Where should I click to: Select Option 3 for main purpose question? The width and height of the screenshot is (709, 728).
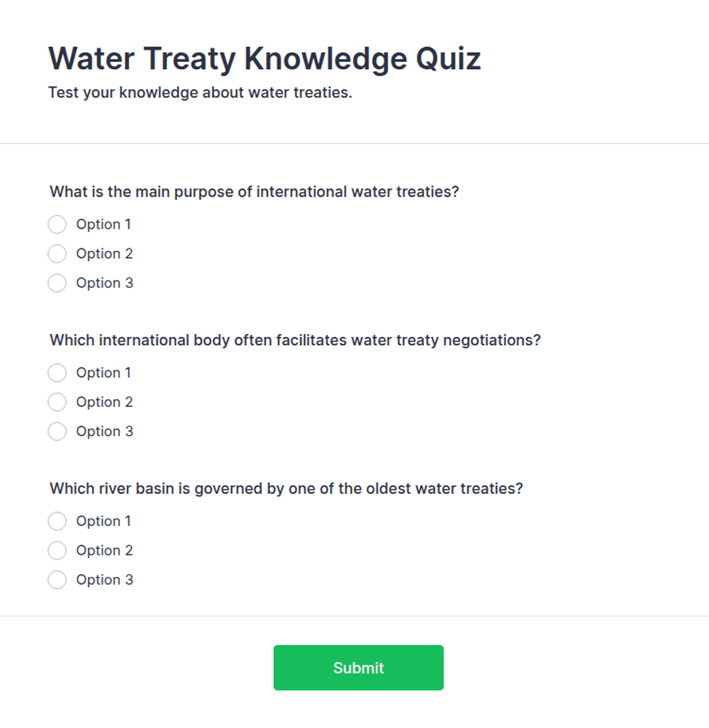click(x=57, y=283)
